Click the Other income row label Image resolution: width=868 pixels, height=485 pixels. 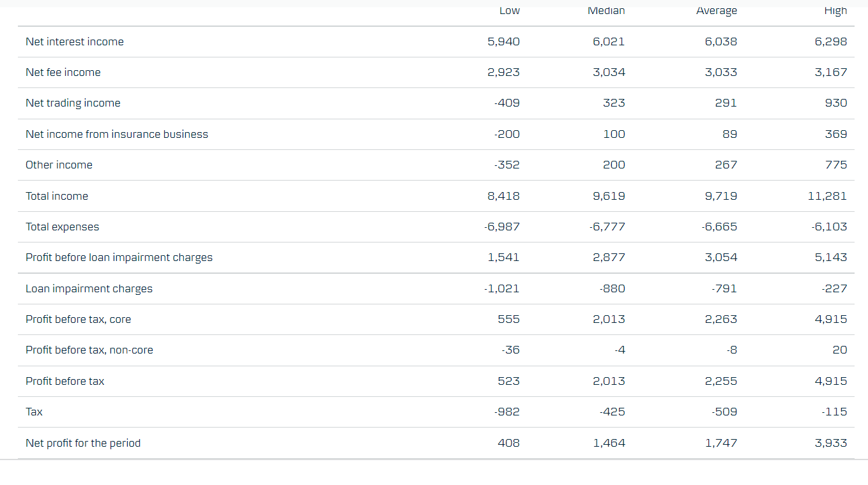(59, 165)
